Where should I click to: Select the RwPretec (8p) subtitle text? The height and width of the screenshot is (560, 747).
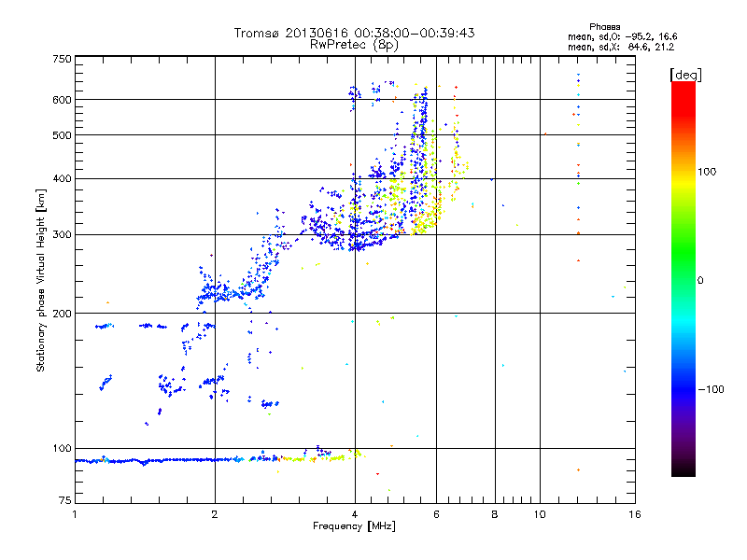(354, 44)
